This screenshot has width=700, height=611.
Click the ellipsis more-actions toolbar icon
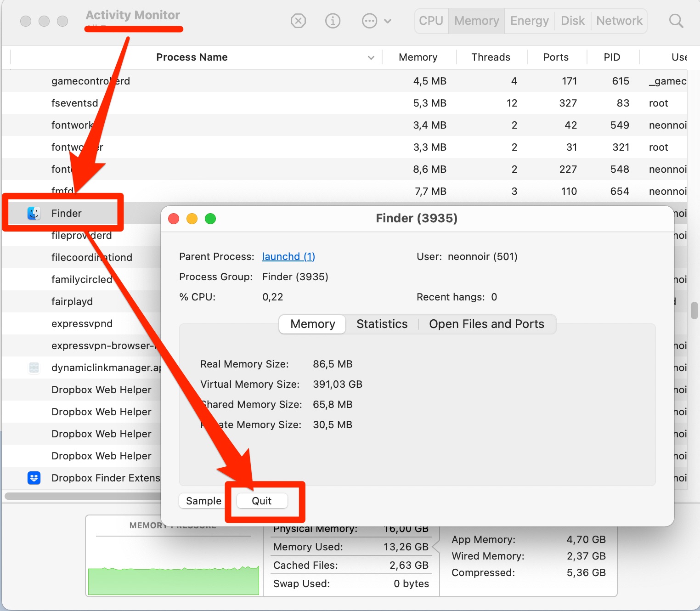369,21
